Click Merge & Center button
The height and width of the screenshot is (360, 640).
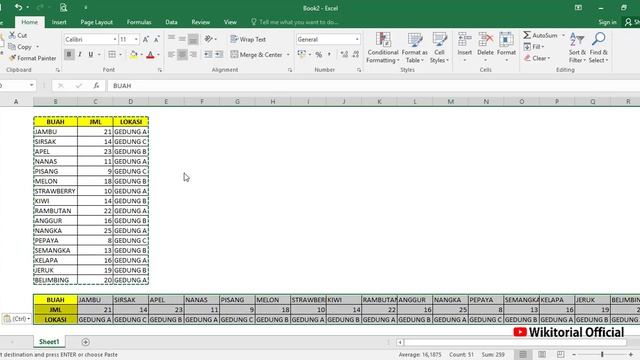point(257,54)
